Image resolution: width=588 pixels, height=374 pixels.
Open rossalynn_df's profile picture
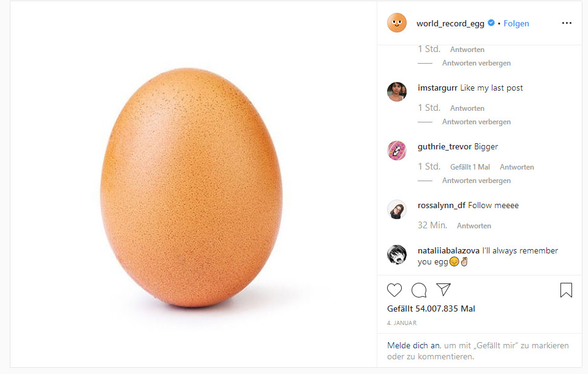click(397, 209)
